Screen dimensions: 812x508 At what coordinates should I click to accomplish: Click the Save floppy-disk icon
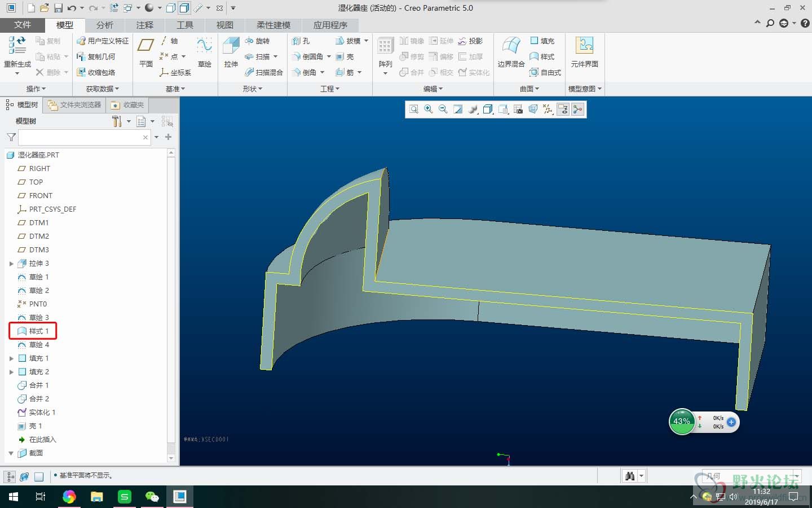pos(58,8)
